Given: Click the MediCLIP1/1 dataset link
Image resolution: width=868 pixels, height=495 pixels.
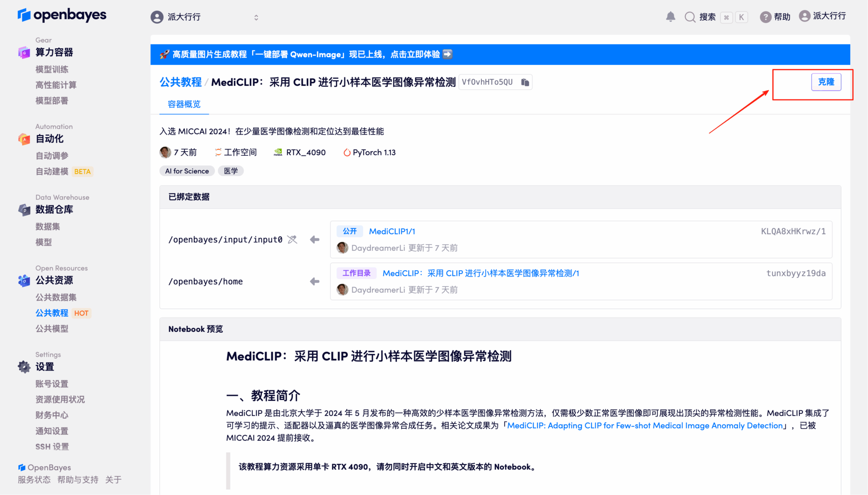Looking at the screenshot, I should 392,231.
